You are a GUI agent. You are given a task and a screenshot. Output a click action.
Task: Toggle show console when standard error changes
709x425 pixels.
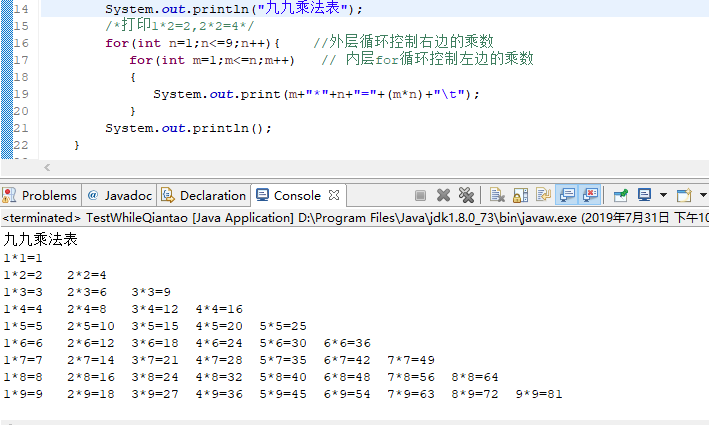tap(590, 195)
